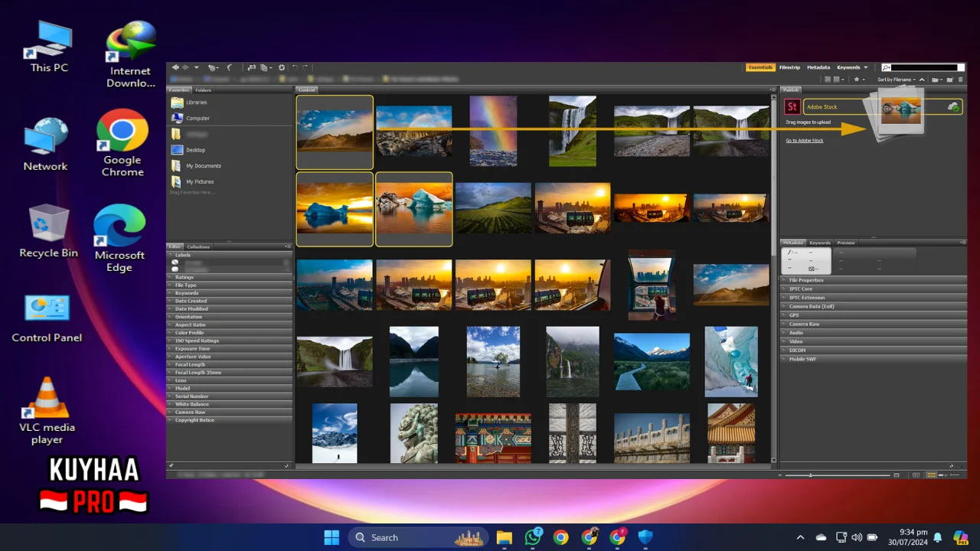Open WhatsApp from the taskbar
Viewport: 980px width, 551px height.
533,537
